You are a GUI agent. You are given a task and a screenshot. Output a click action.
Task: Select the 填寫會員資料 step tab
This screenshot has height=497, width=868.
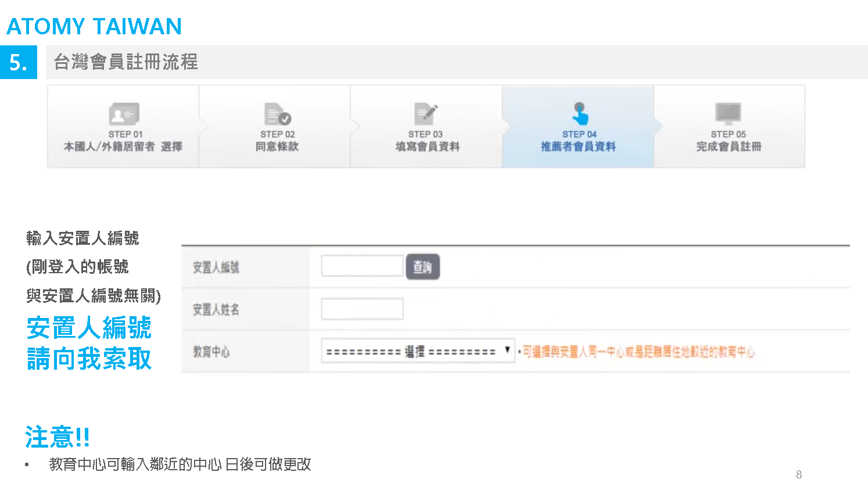coord(426,127)
